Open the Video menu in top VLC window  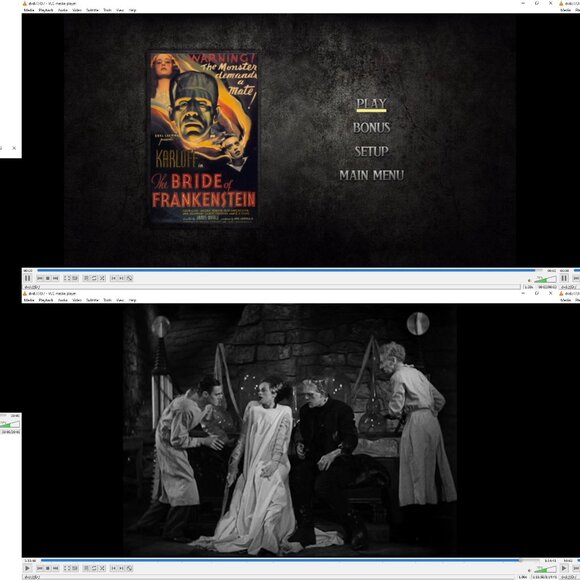click(77, 10)
